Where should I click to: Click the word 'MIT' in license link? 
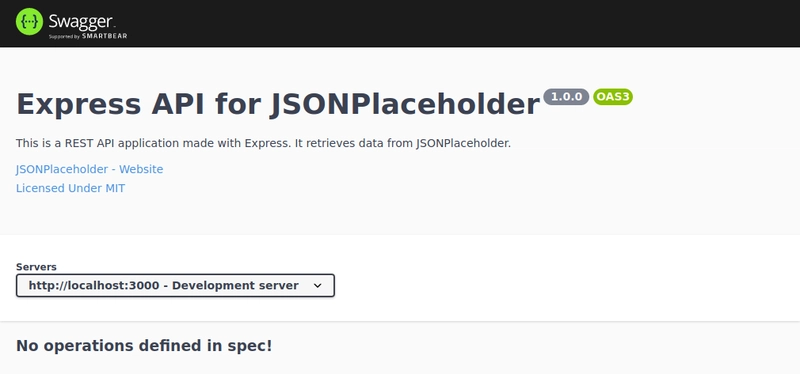[x=115, y=188]
